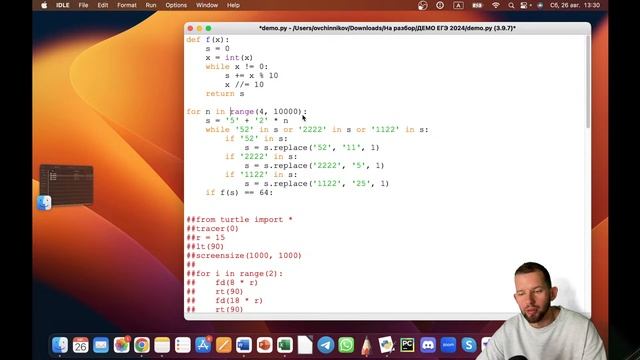The height and width of the screenshot is (360, 640).
Task: Open the Zoom app in Dock
Action: point(448,345)
